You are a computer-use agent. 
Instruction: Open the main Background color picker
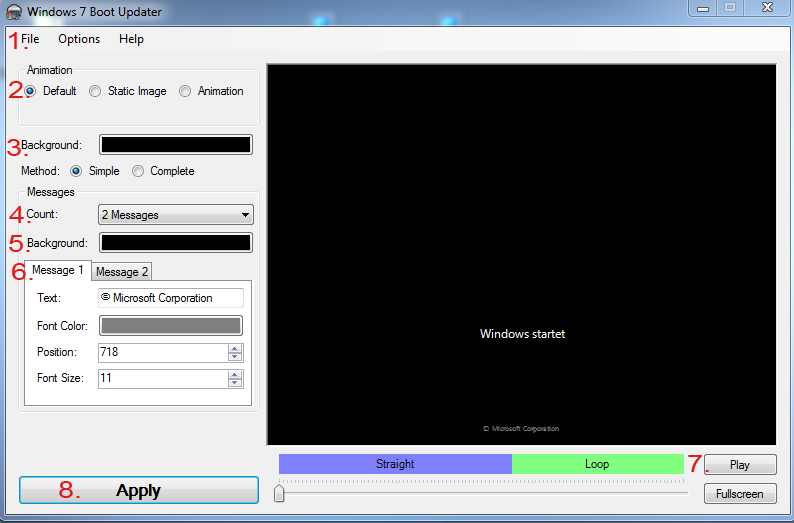176,145
